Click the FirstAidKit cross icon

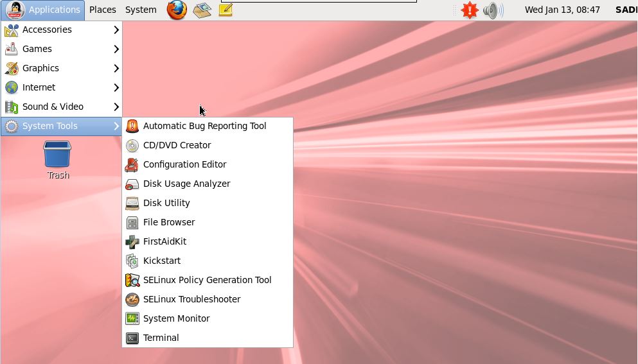(x=132, y=241)
